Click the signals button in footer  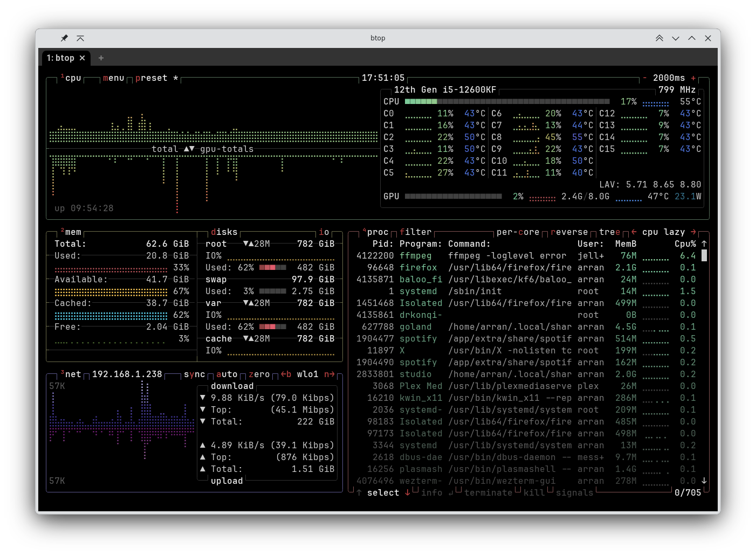[575, 493]
